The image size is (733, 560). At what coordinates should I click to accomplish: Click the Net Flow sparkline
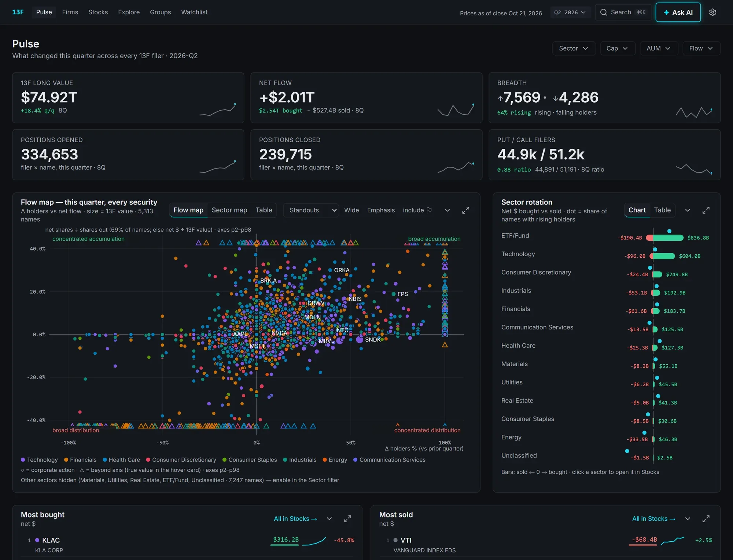(456, 110)
